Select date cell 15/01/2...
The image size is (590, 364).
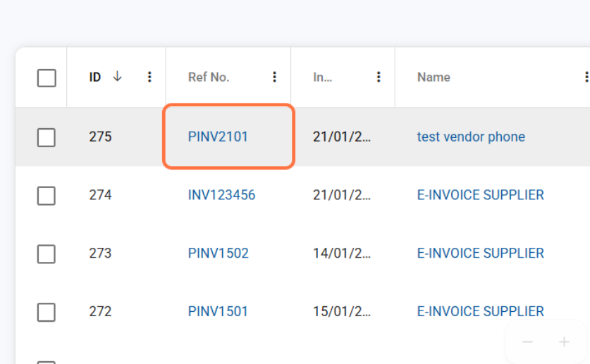342,311
